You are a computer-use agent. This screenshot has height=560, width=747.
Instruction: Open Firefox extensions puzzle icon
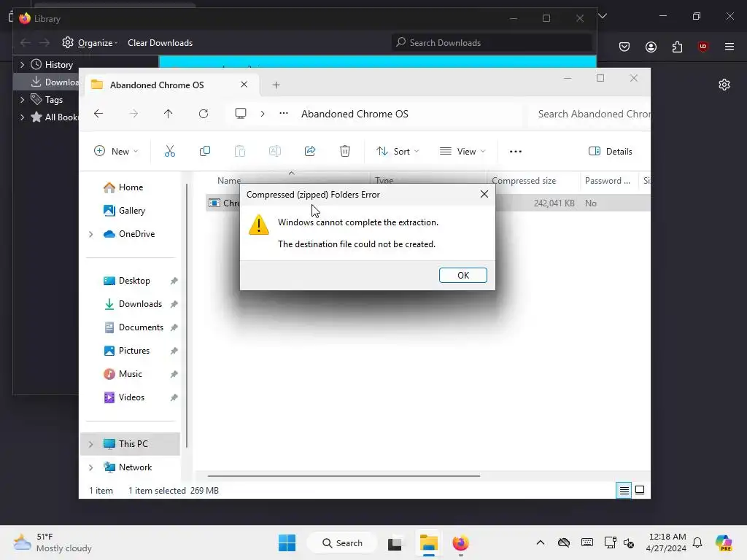677,47
